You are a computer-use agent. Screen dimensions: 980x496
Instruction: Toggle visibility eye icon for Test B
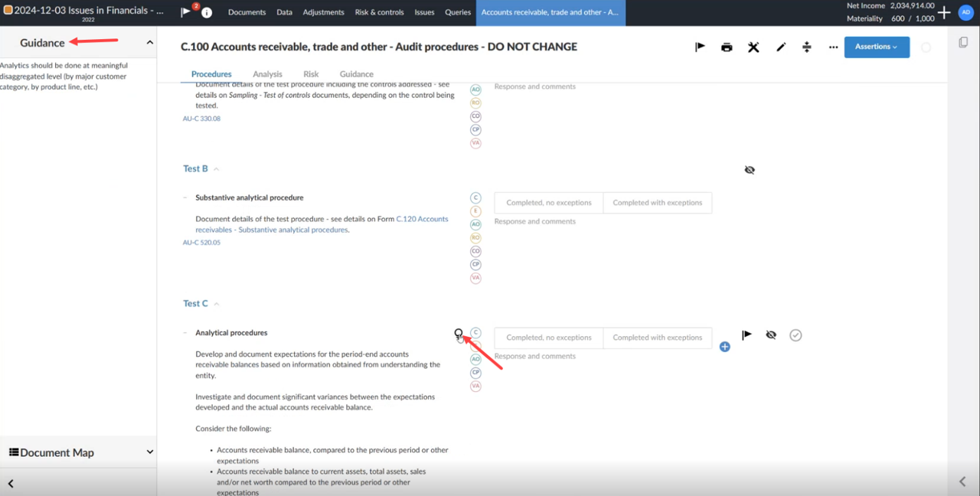click(750, 170)
